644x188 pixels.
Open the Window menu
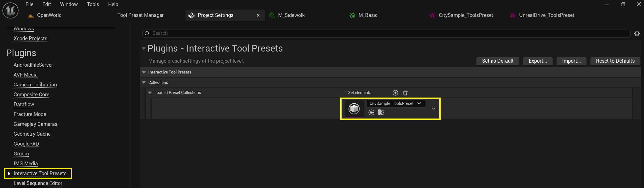(x=69, y=4)
